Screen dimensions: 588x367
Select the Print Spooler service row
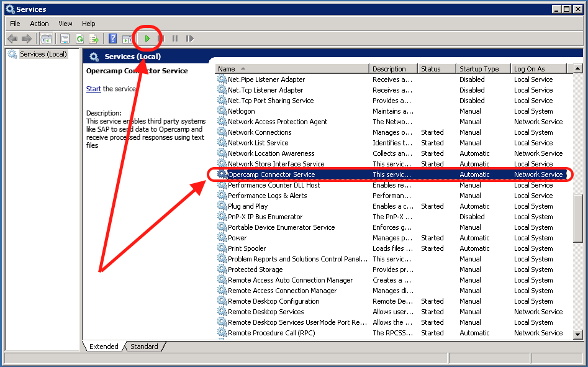point(247,248)
